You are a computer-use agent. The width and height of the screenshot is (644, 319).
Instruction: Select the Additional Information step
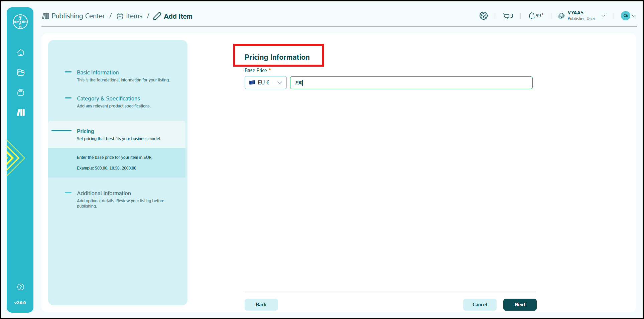(x=104, y=193)
